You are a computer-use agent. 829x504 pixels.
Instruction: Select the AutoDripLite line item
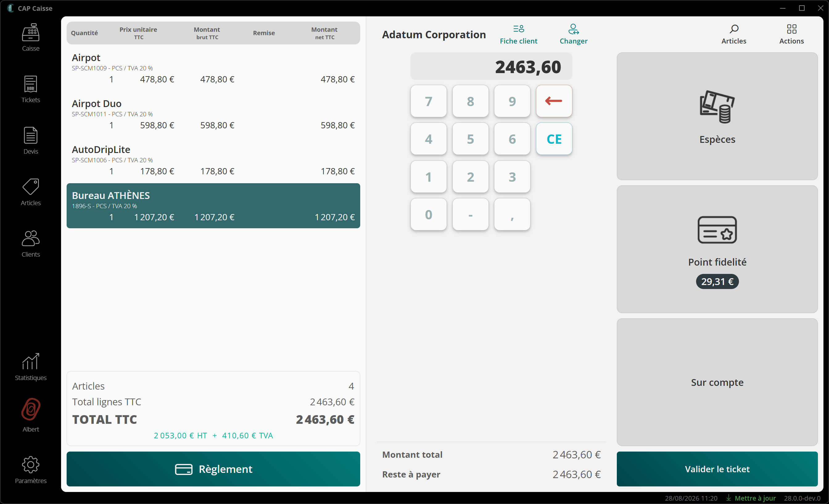213,160
